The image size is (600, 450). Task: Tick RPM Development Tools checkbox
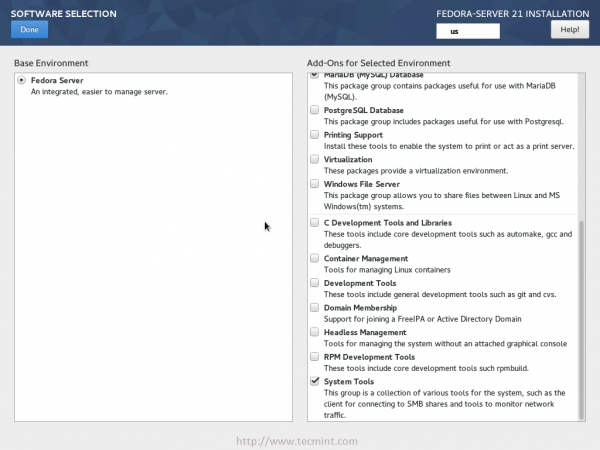click(315, 357)
